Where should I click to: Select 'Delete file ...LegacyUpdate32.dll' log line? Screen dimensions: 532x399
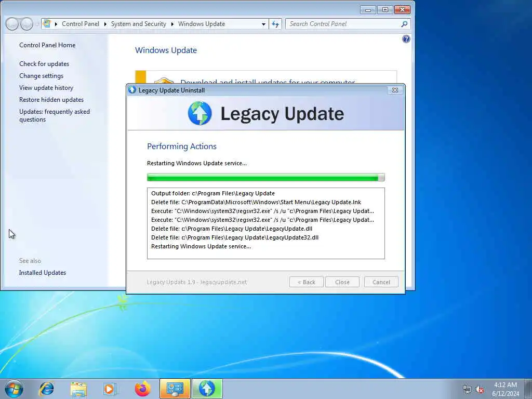point(234,237)
